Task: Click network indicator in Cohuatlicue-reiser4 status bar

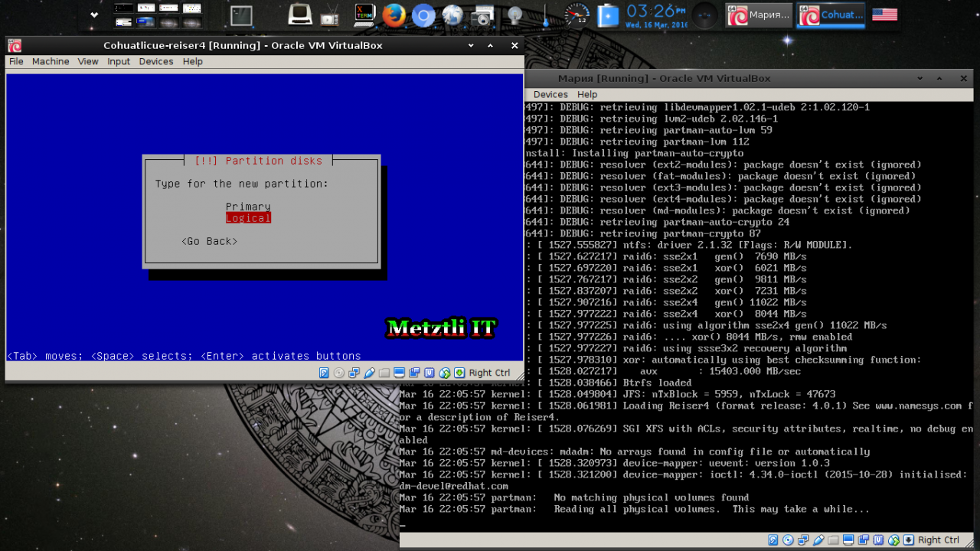Action: pos(354,373)
